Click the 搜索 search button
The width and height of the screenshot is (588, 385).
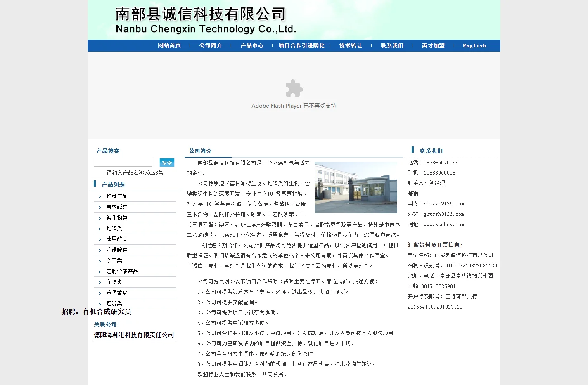[167, 163]
